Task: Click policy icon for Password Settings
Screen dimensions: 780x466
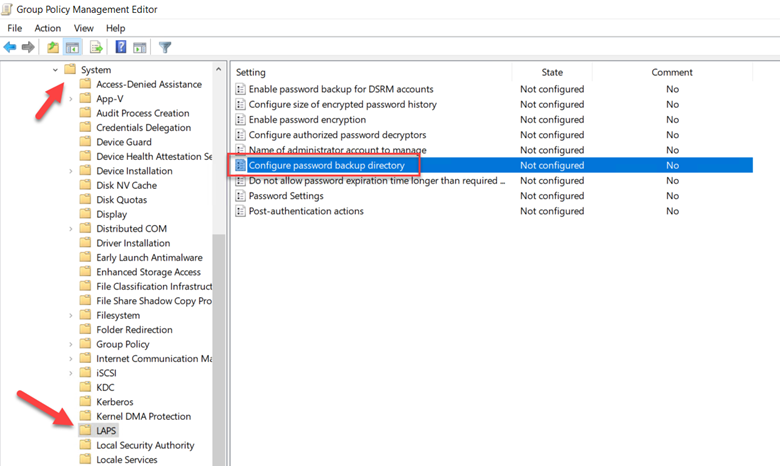Action: tap(240, 195)
